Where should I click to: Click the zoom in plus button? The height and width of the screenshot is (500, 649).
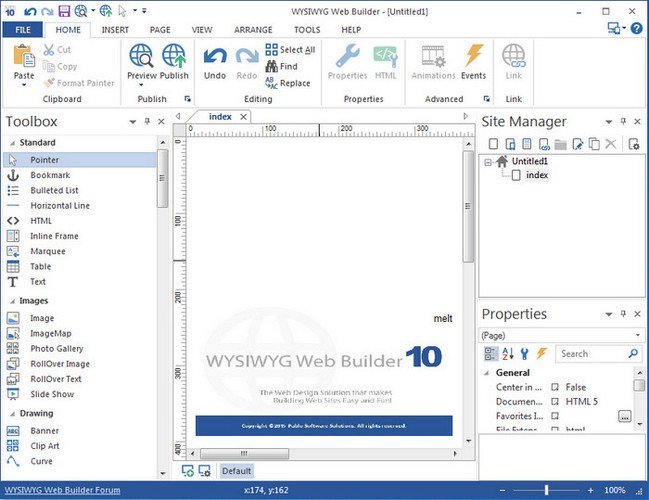(x=591, y=490)
